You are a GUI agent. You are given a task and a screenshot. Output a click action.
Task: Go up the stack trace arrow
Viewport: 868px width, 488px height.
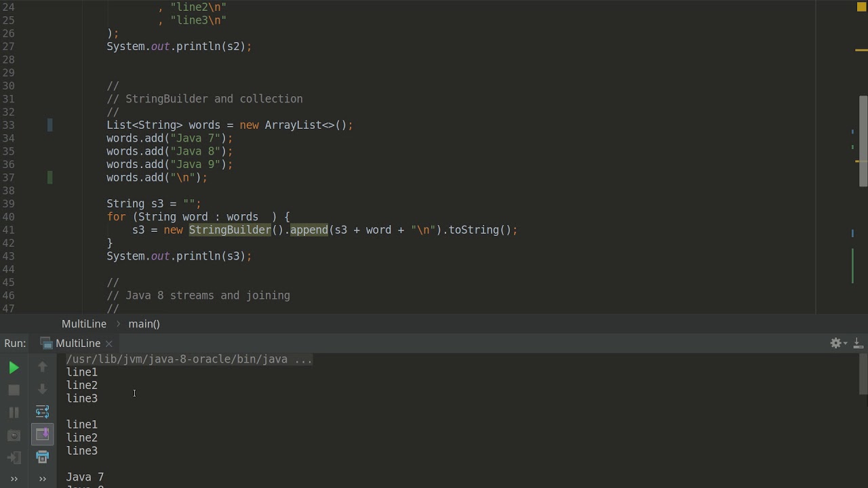(42, 367)
